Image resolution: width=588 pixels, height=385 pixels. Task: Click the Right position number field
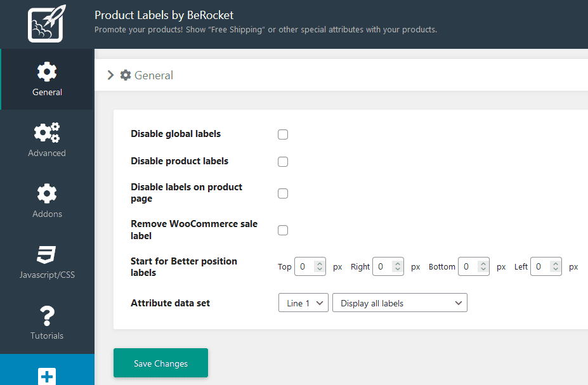(388, 266)
